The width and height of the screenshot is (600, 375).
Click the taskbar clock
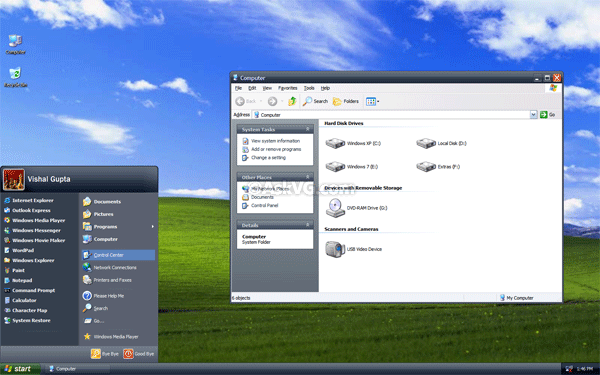tap(585, 369)
